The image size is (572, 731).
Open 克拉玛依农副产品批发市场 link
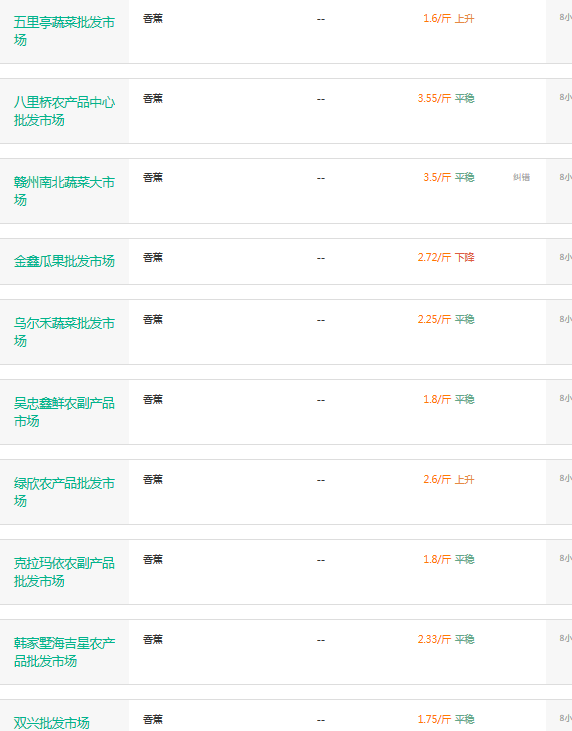[x=64, y=572]
